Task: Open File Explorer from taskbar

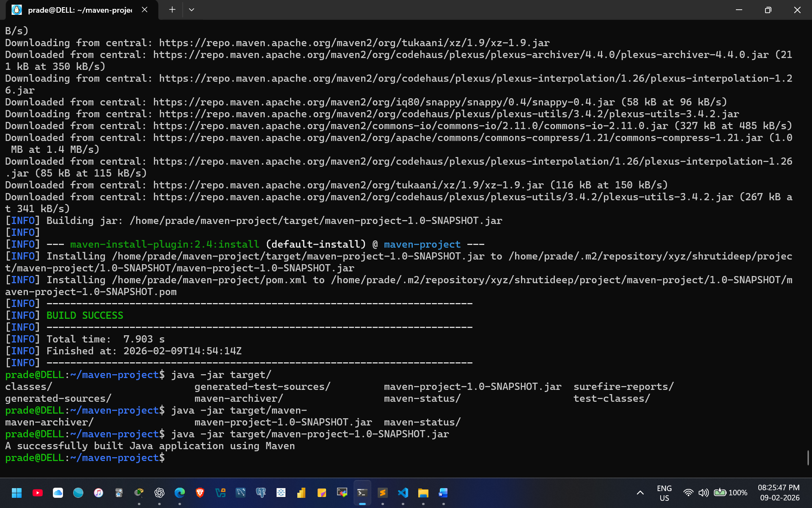Action: pyautogui.click(x=423, y=493)
